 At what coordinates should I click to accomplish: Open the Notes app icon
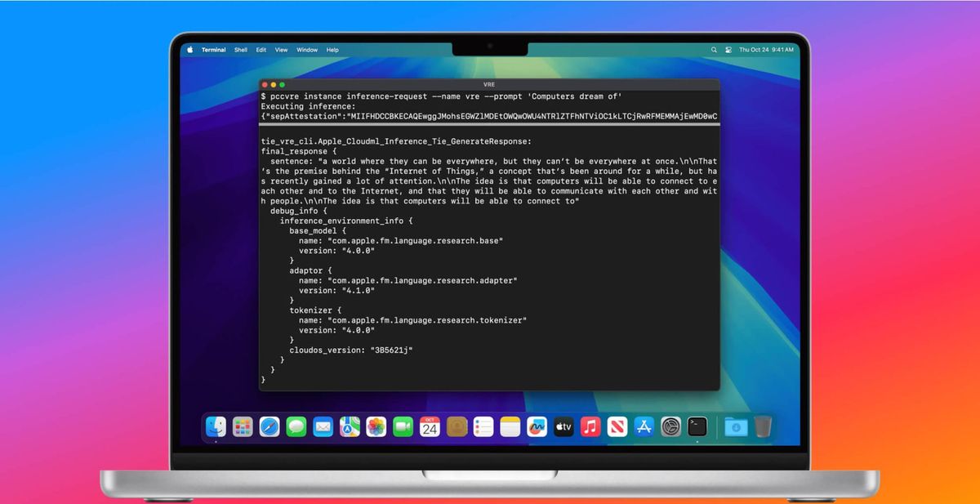click(x=510, y=426)
